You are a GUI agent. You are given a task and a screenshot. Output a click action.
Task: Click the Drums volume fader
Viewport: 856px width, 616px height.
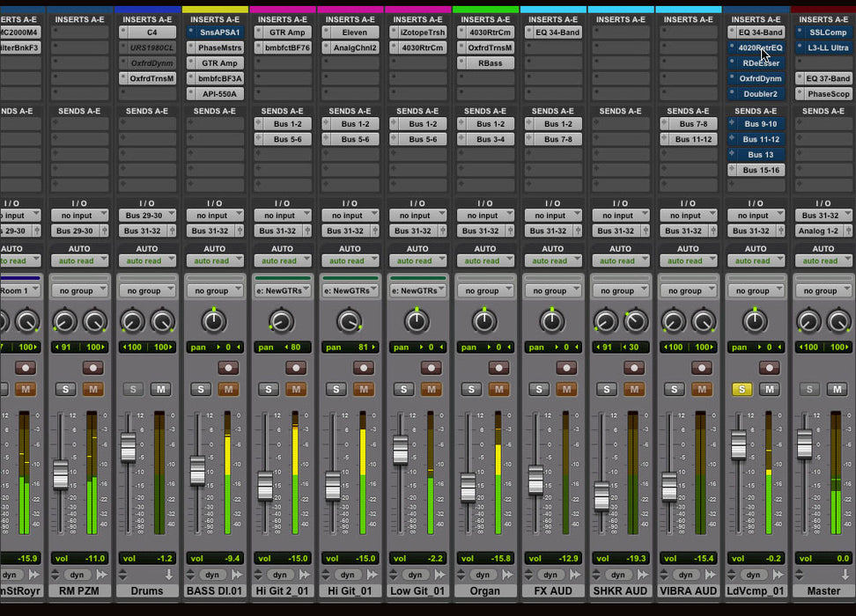[129, 447]
